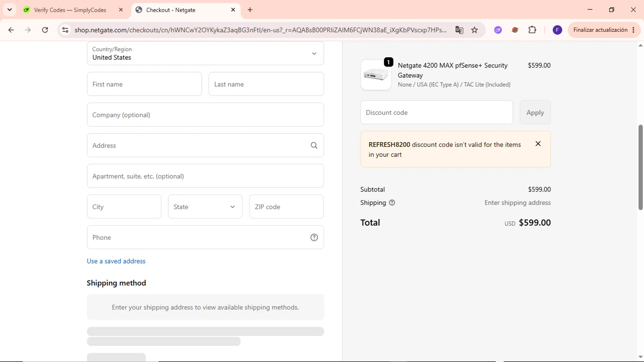Click the Shipping method heading
The height and width of the screenshot is (362, 644).
click(x=116, y=283)
